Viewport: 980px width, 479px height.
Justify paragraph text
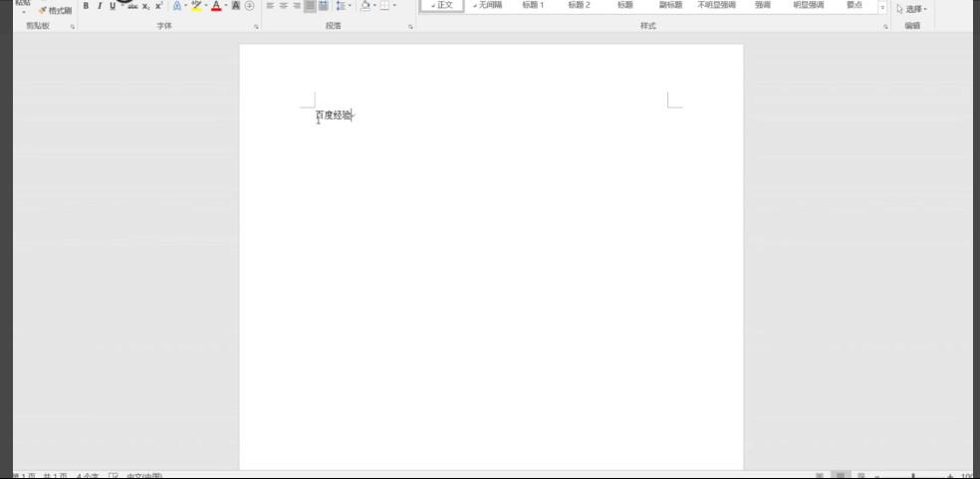[x=310, y=6]
